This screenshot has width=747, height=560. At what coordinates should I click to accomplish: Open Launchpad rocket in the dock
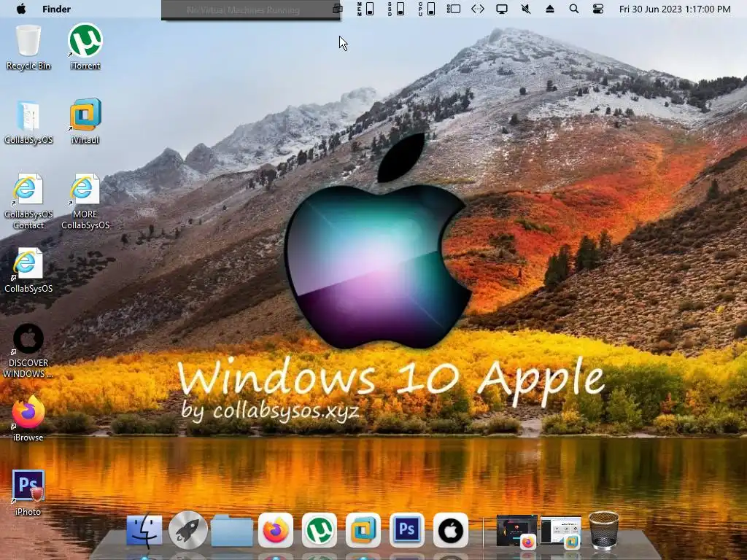(188, 530)
